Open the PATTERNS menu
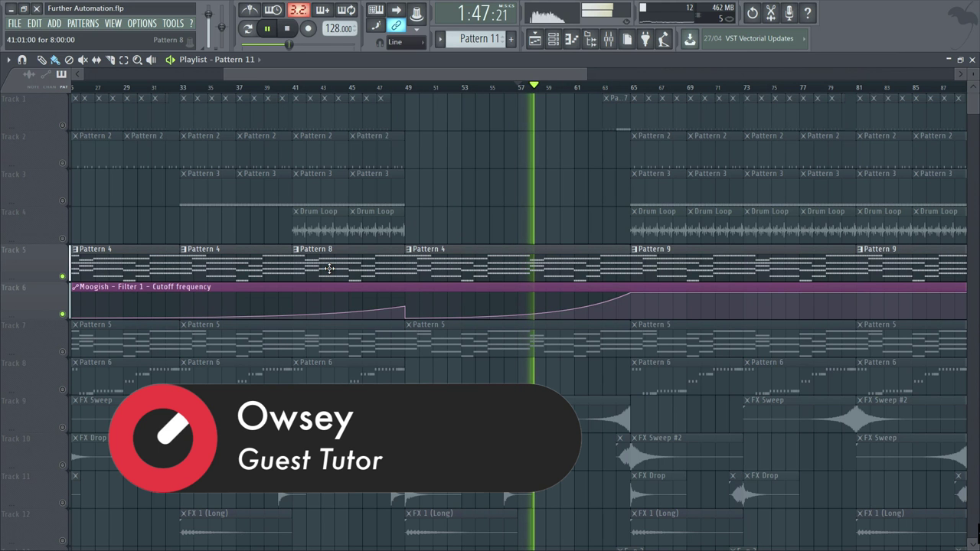The image size is (980, 551). (x=83, y=24)
